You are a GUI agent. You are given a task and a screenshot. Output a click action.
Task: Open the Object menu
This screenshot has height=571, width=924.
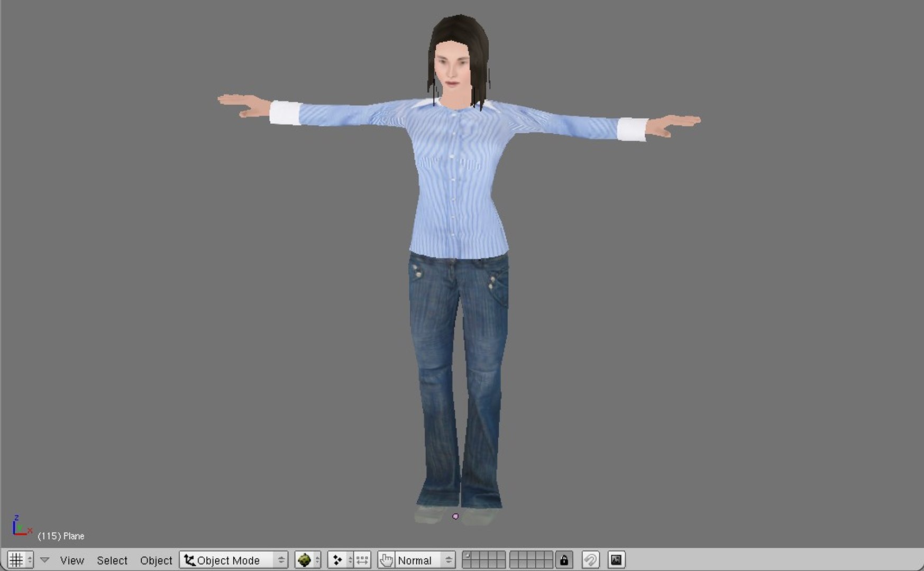156,560
